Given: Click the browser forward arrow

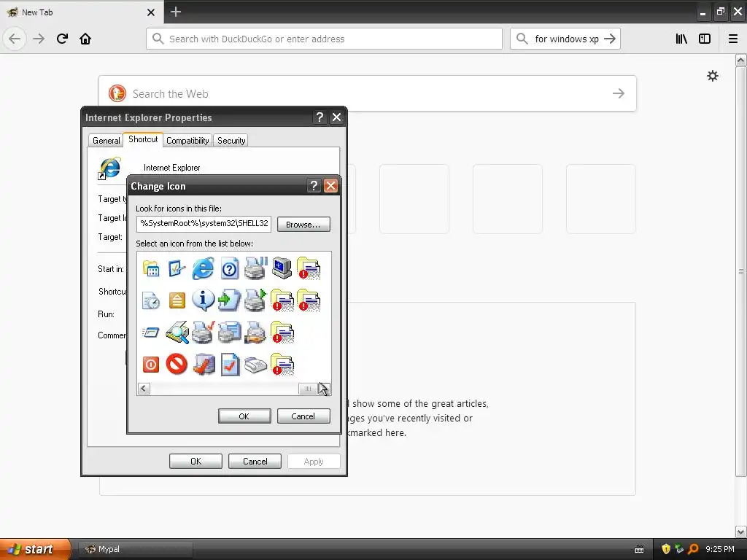Looking at the screenshot, I should 39,39.
